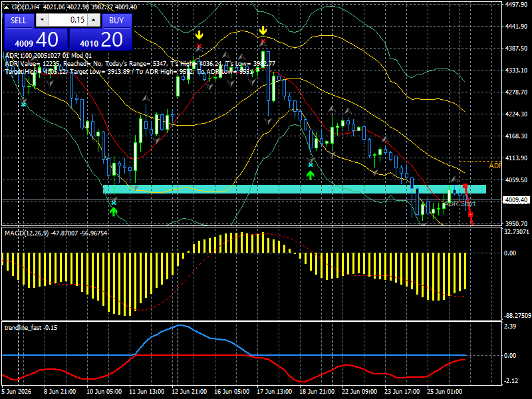Click the trendline_fast -0.15 indicator label
The height and width of the screenshot is (399, 532).
click(x=31, y=328)
